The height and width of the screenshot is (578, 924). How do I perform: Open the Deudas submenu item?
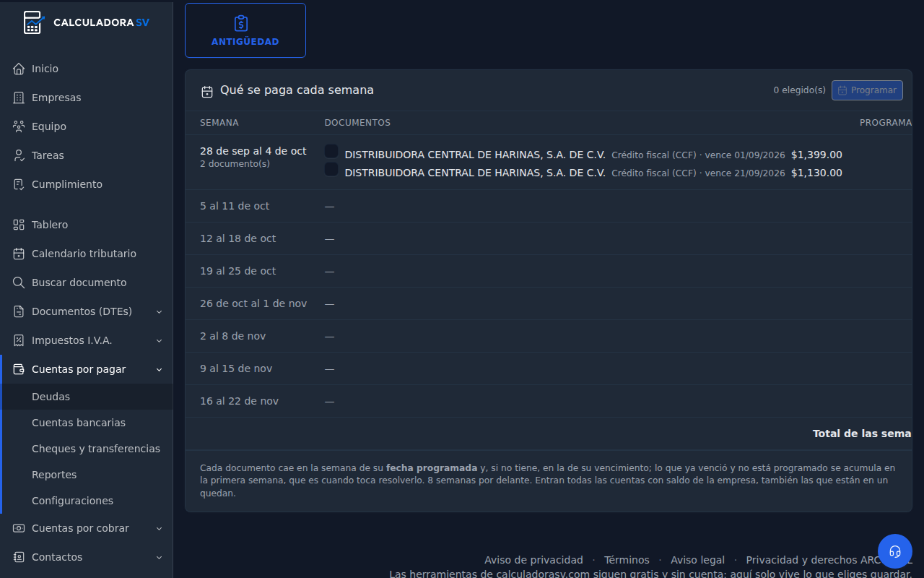click(87, 397)
